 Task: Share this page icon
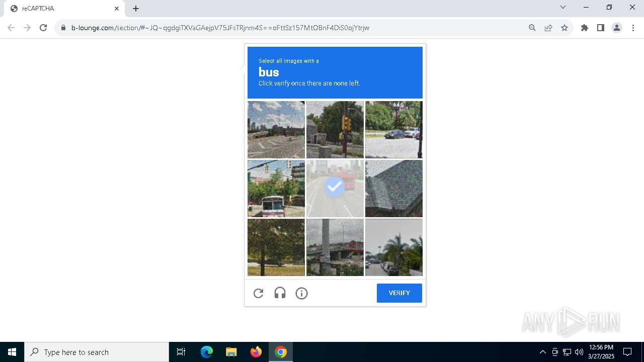point(548,28)
